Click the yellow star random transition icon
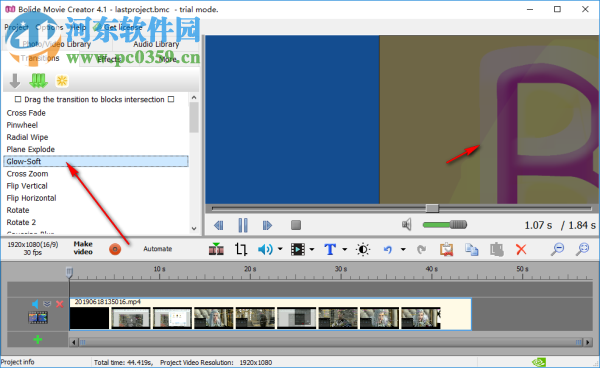The image size is (600, 368). click(x=62, y=81)
